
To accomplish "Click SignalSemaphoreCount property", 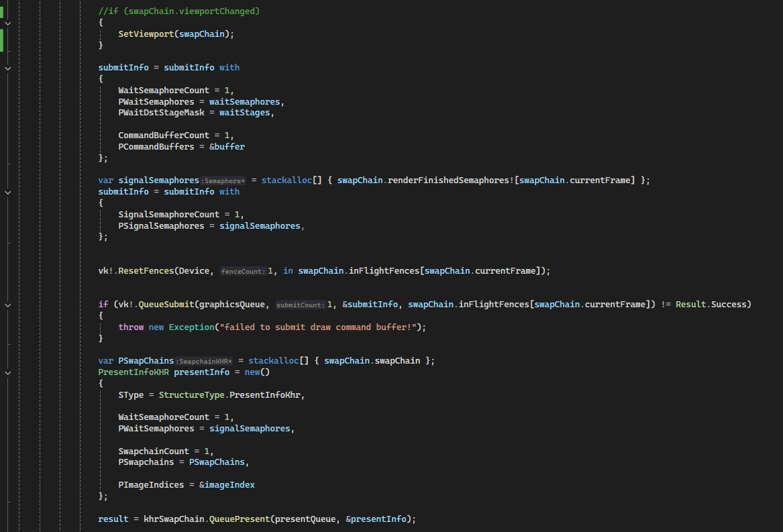I will [169, 214].
